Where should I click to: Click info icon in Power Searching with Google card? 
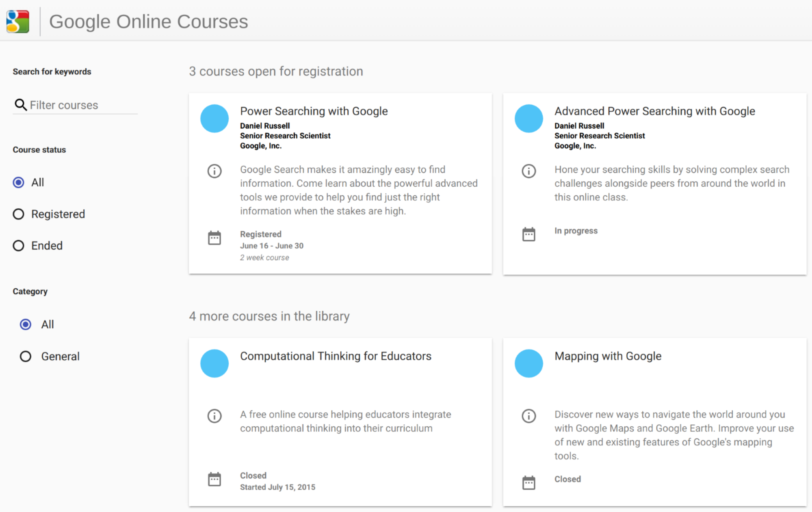tap(214, 171)
